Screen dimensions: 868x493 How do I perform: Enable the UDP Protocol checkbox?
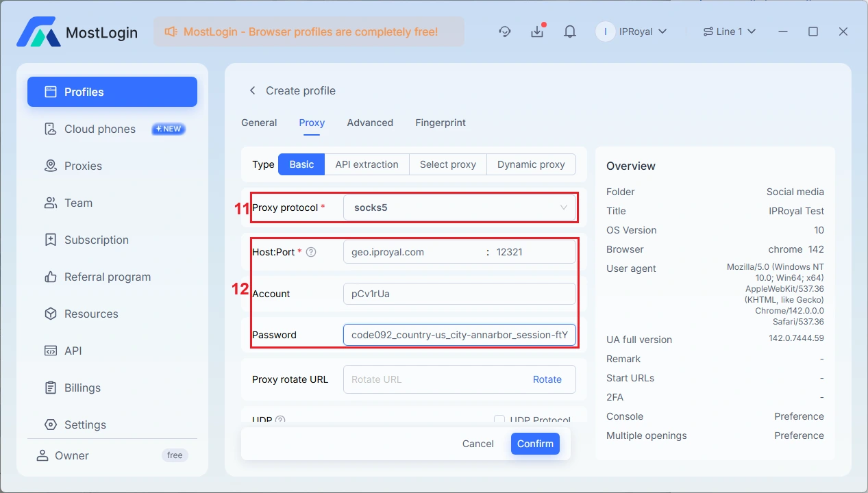[x=499, y=420]
